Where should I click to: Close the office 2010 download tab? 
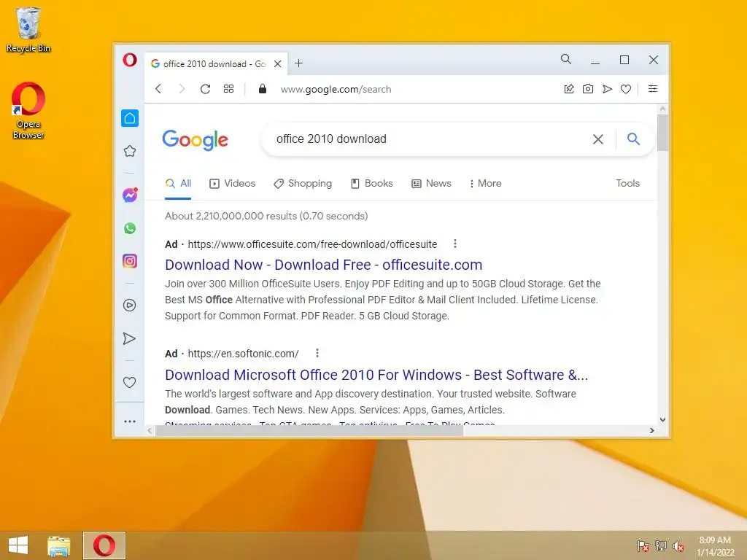[x=278, y=64]
